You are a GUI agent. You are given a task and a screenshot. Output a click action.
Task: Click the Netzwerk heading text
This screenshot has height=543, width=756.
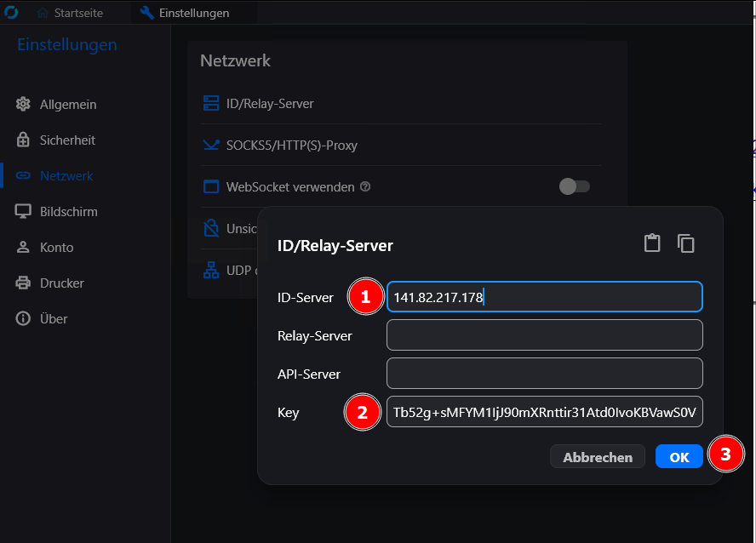point(235,60)
